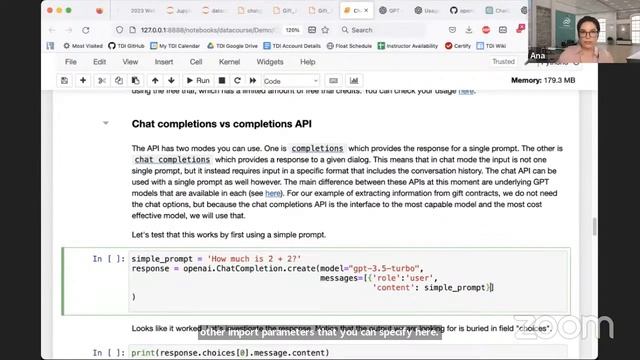This screenshot has width=640, height=360.
Task: Click the tracking protection shield icon
Action: click(119, 30)
